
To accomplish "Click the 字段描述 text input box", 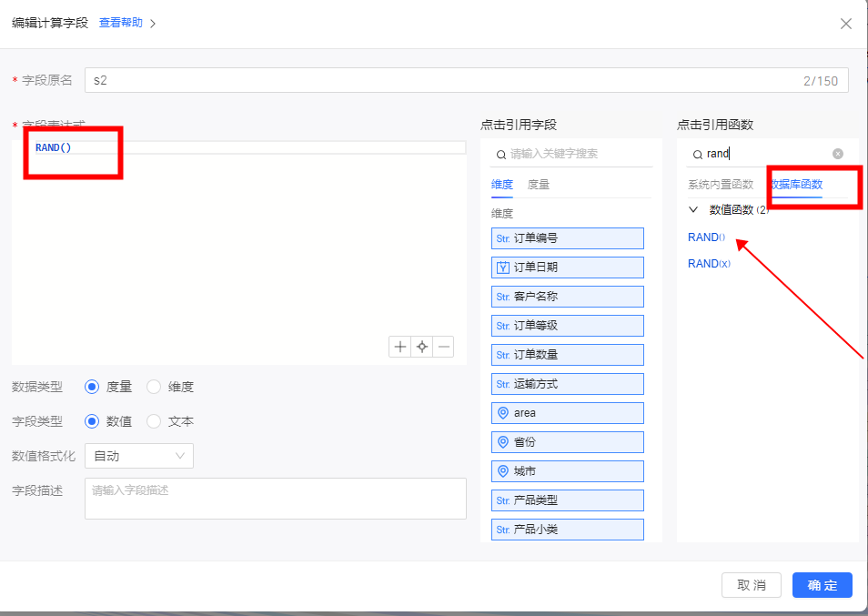I will coord(275,499).
